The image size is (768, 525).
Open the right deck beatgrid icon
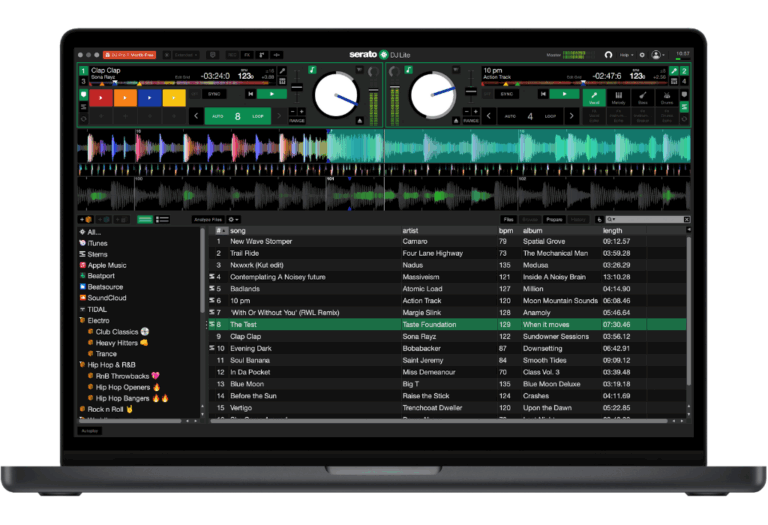pyautogui.click(x=674, y=81)
